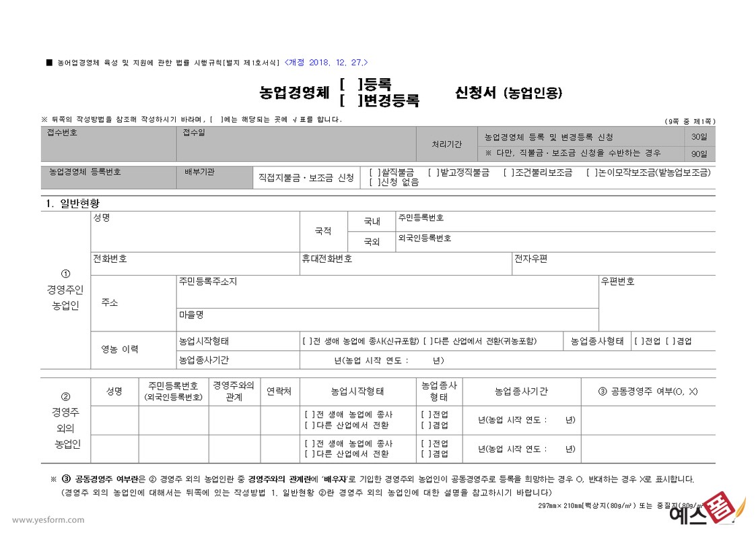This screenshot has height=535, width=756.
Task: Click the 직접지불금·보조금 신청 label
Action: click(306, 177)
